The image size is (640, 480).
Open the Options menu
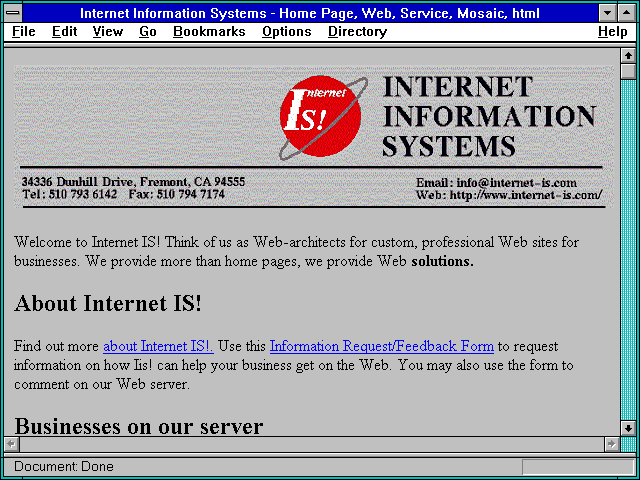(287, 32)
